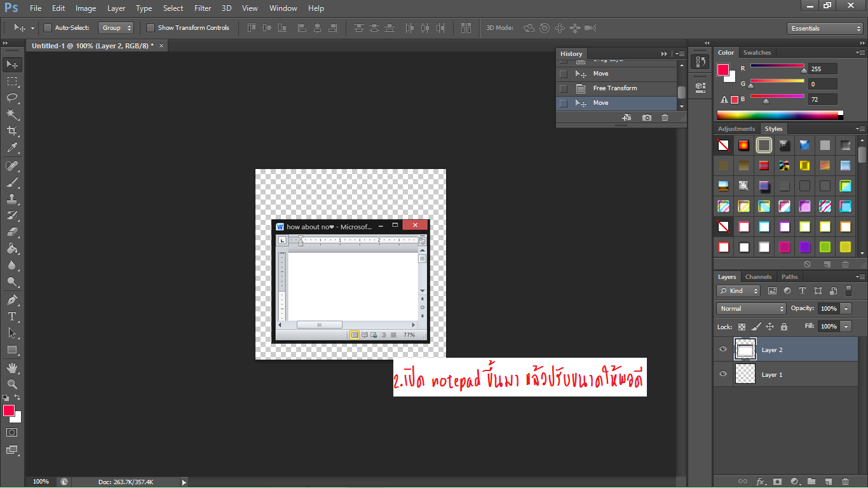Viewport: 868px width, 488px height.
Task: Select the Eraser tool
Action: 12,232
